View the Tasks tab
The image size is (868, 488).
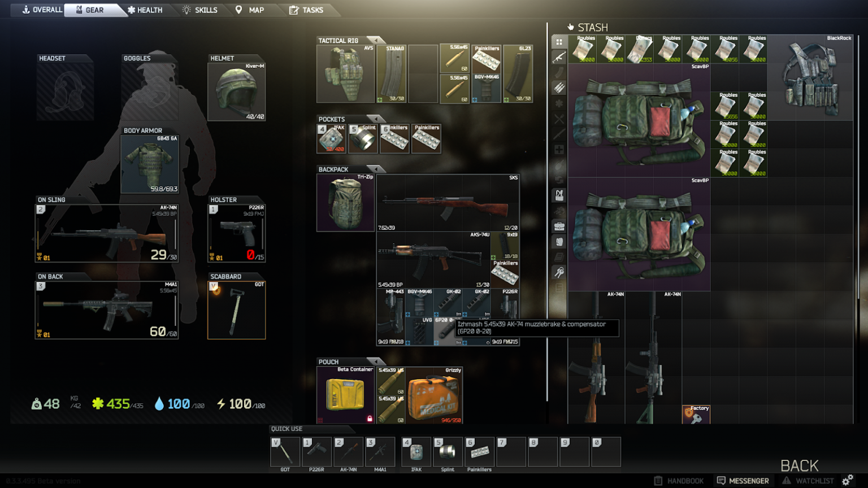306,10
